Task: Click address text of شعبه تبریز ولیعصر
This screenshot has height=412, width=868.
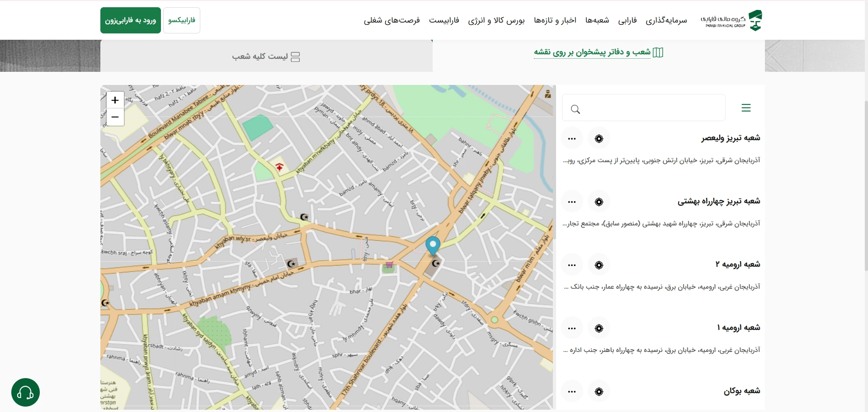Action: pos(661,160)
